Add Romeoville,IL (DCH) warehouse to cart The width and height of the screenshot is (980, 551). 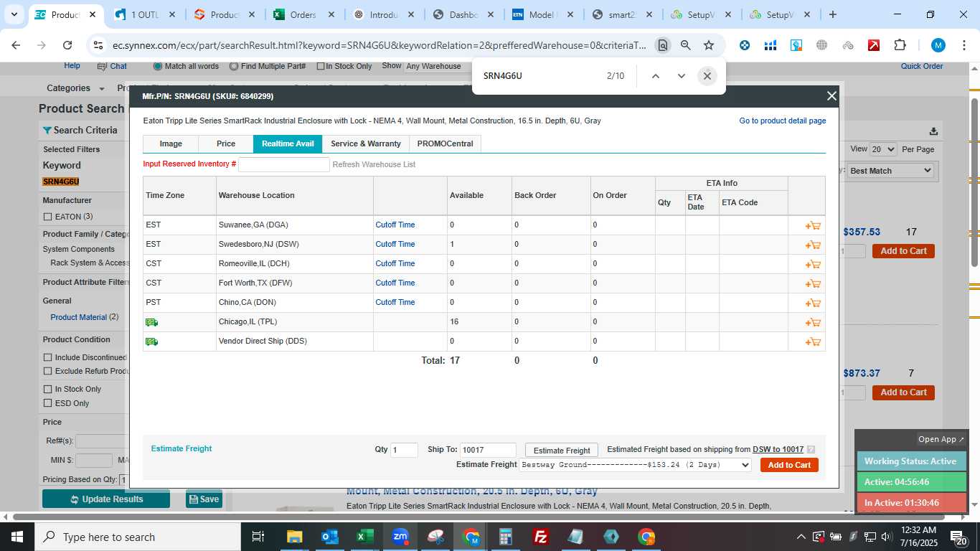tap(813, 264)
